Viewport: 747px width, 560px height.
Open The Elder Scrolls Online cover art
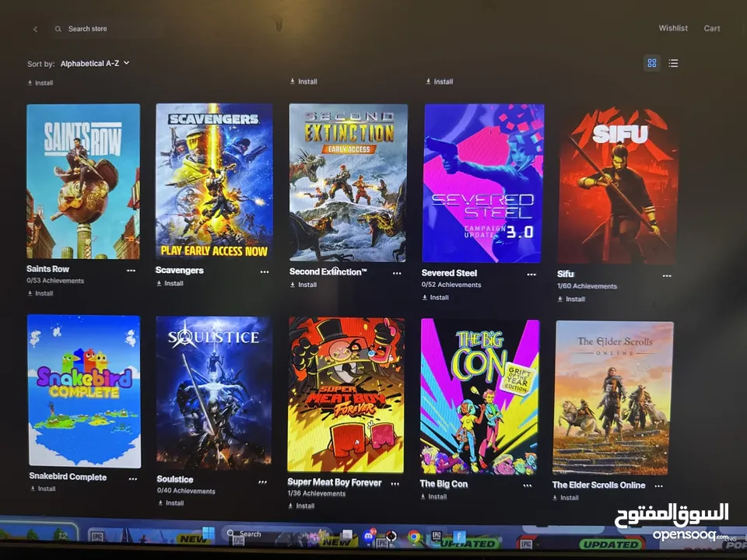coord(613,398)
